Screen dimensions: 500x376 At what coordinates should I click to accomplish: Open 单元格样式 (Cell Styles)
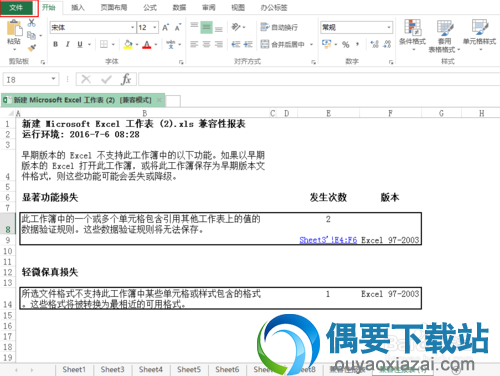click(x=480, y=35)
